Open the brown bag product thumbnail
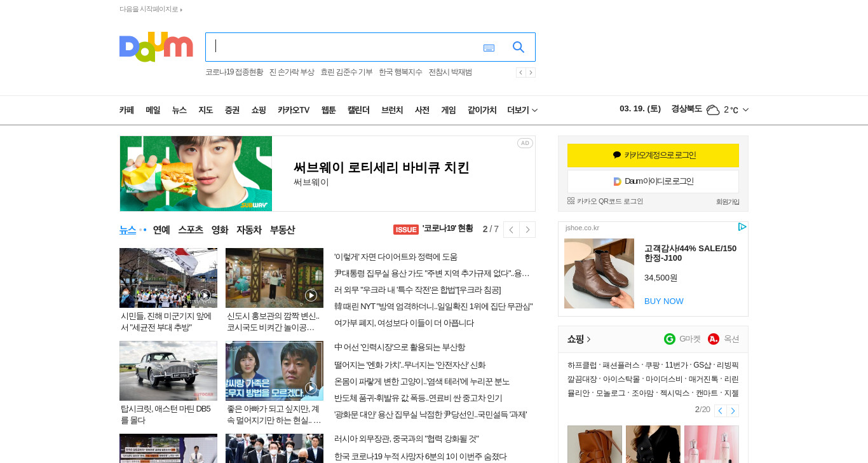The height and width of the screenshot is (463, 868). [x=595, y=444]
